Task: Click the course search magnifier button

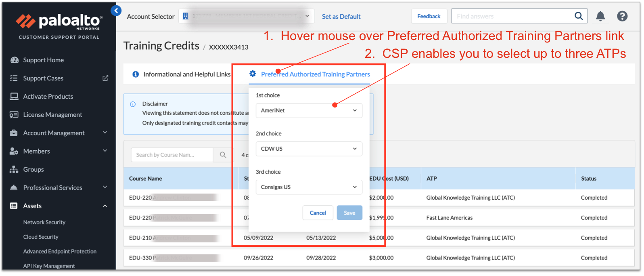Action: (223, 155)
